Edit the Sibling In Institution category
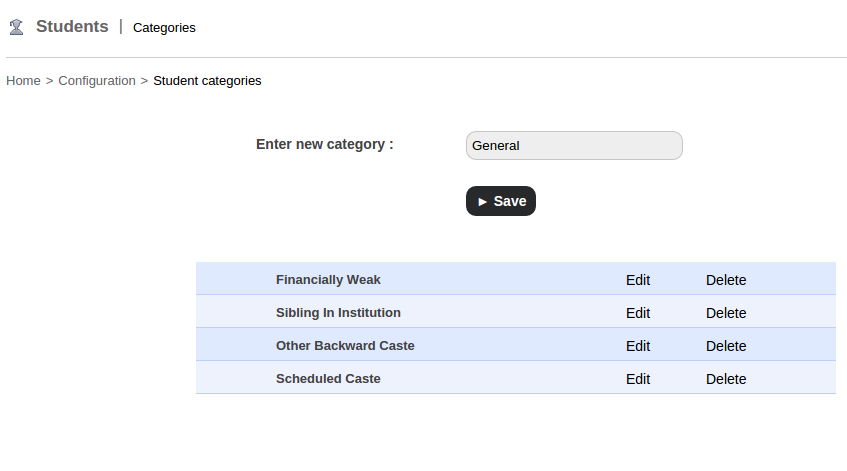 (x=638, y=313)
